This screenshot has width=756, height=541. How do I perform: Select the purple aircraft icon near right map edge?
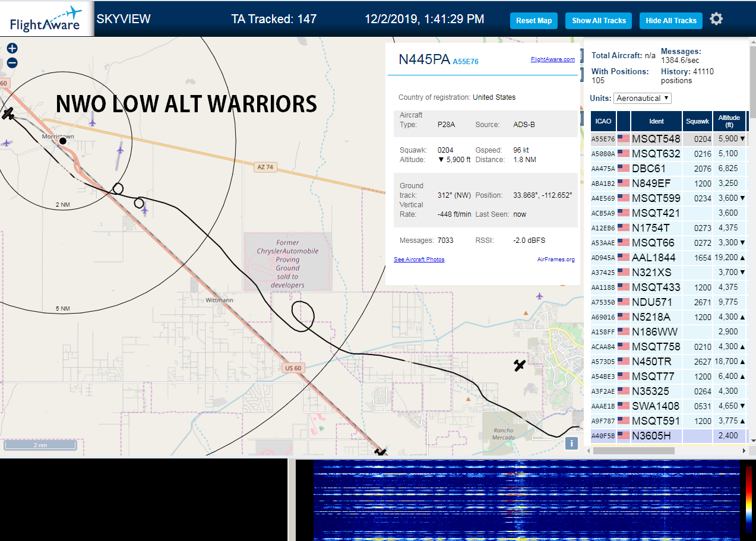tap(539, 296)
